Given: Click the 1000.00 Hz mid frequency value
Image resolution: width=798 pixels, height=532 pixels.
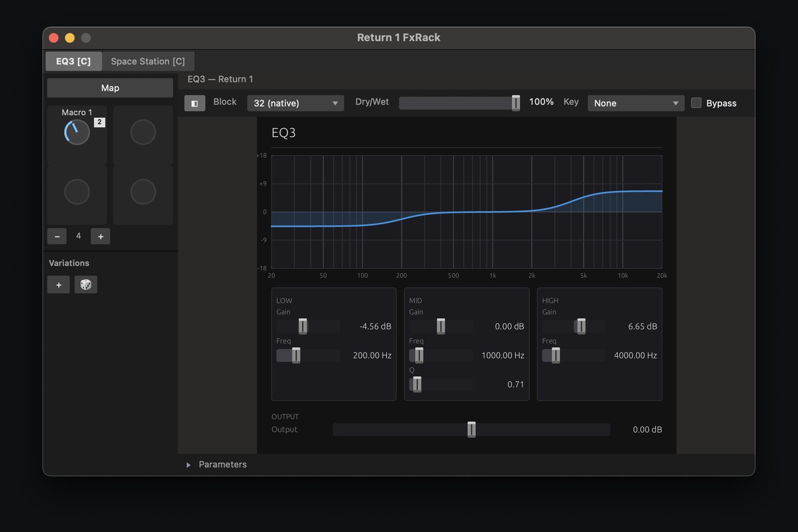Looking at the screenshot, I should [503, 355].
